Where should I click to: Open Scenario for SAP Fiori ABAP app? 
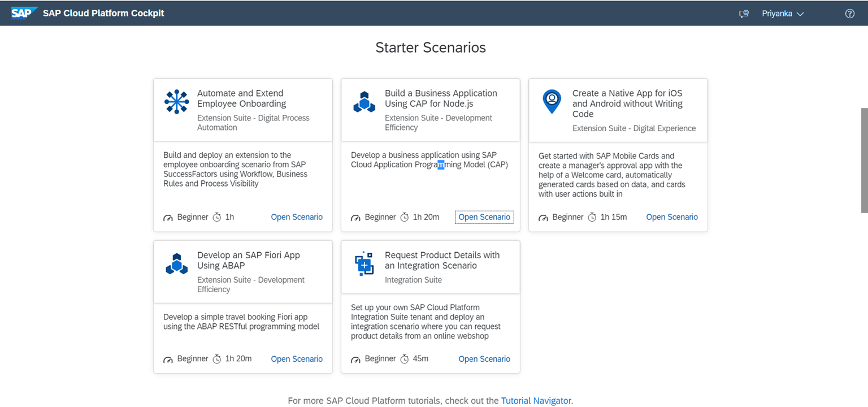coord(297,359)
